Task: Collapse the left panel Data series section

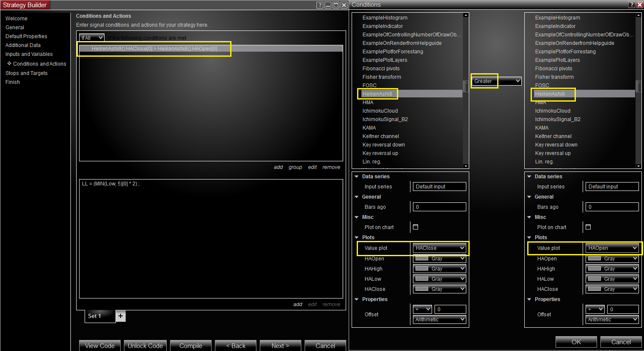Action: [357, 177]
